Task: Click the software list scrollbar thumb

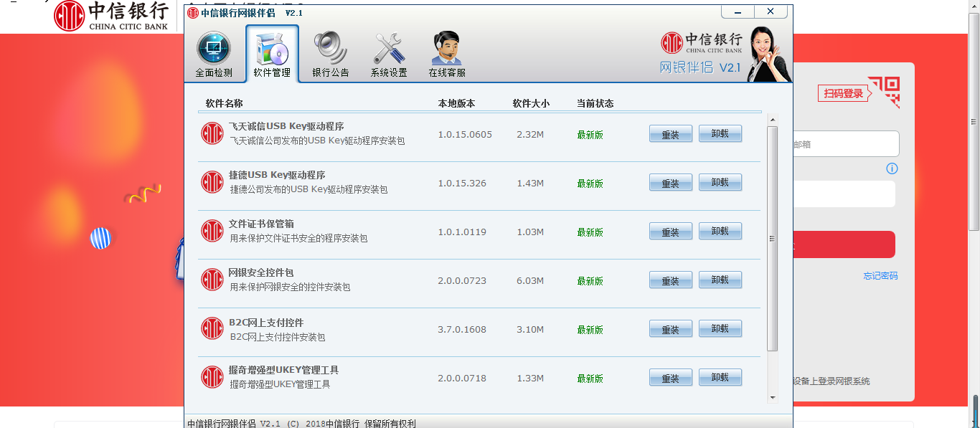Action: (x=773, y=239)
